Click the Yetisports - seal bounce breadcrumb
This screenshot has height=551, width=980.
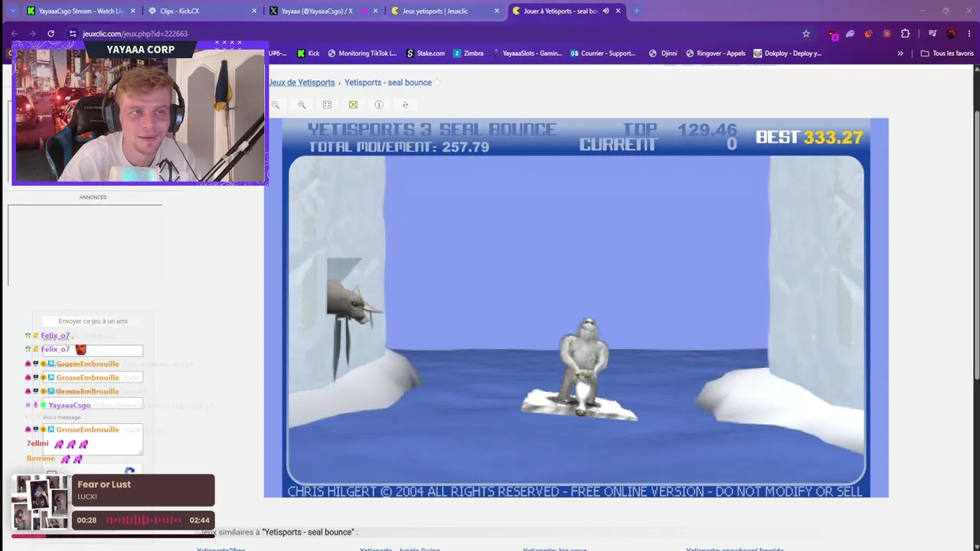click(388, 83)
